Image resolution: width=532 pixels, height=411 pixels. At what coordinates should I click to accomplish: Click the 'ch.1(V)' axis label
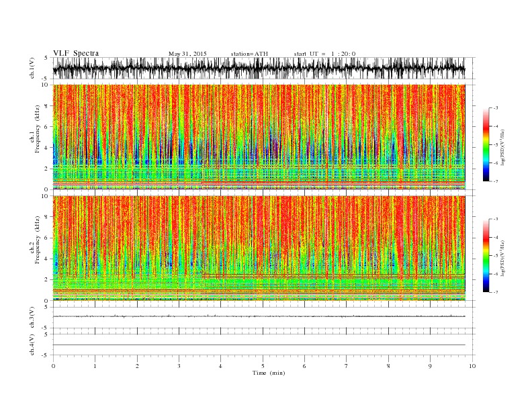point(32,68)
